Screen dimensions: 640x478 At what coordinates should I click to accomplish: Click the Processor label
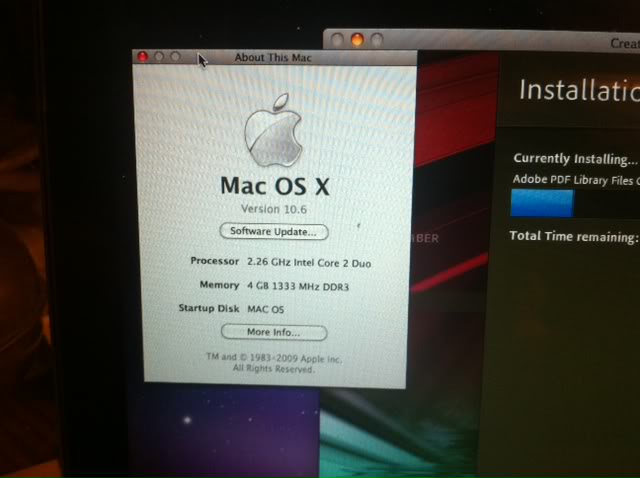215,261
